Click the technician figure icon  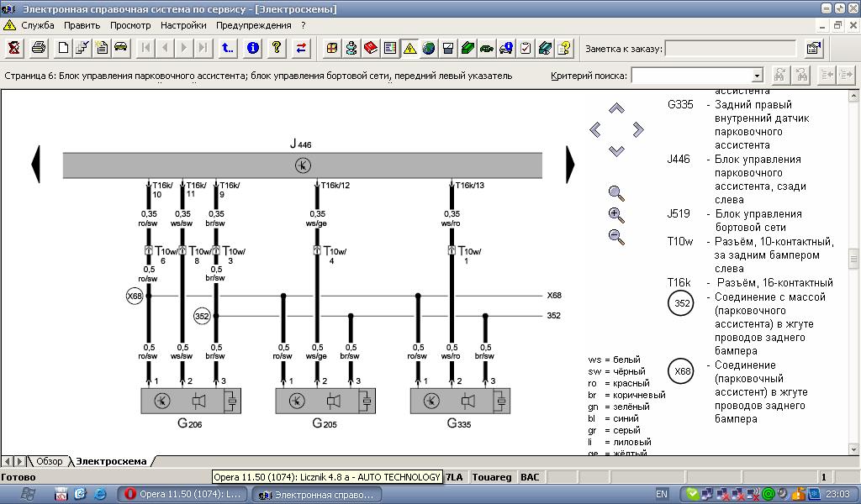(x=351, y=48)
